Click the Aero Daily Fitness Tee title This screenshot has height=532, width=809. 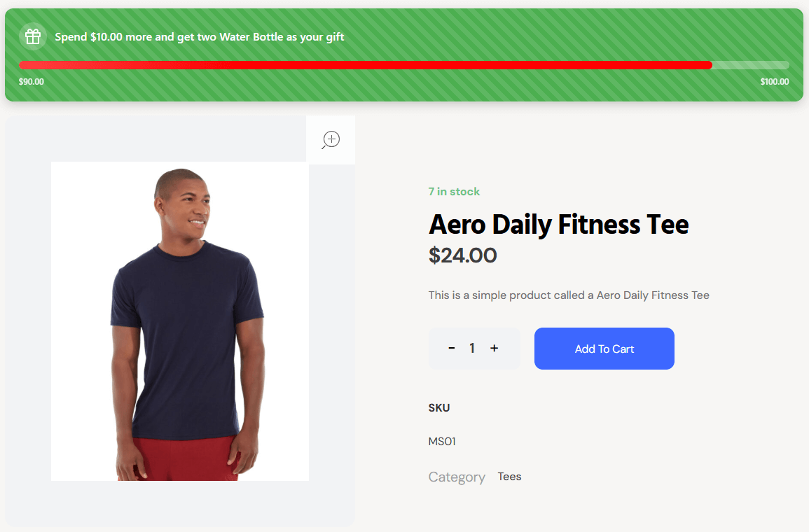coord(558,225)
